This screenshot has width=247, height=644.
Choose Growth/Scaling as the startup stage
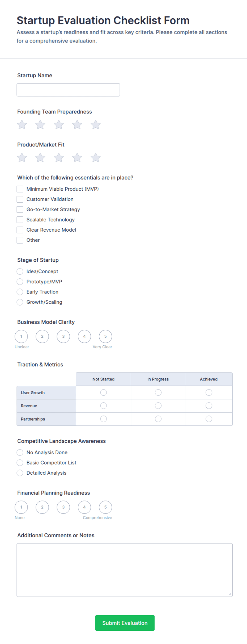click(x=20, y=302)
